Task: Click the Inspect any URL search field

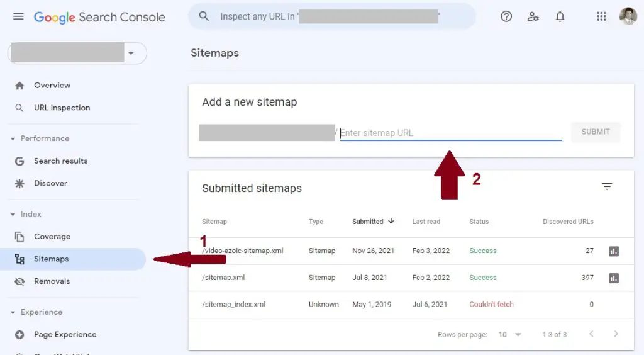Action: click(x=332, y=16)
